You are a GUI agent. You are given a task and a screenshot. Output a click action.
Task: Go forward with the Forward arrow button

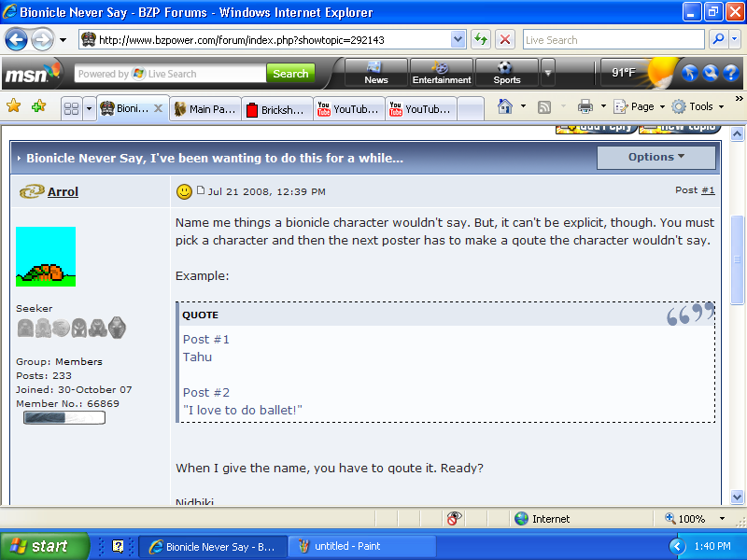point(43,39)
